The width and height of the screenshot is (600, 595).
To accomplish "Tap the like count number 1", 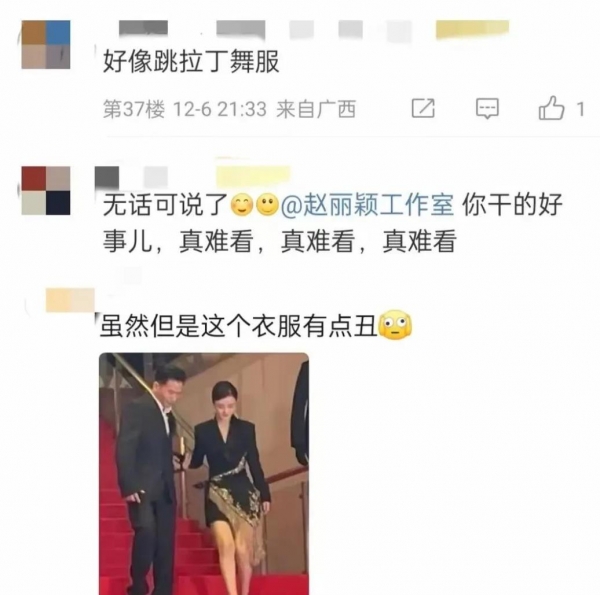I will point(580,109).
